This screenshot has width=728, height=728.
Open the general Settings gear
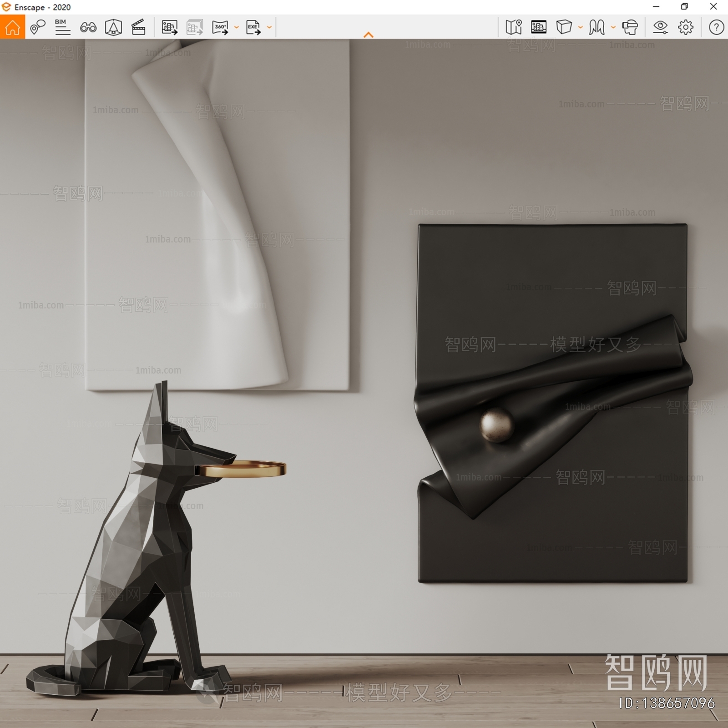tap(686, 27)
